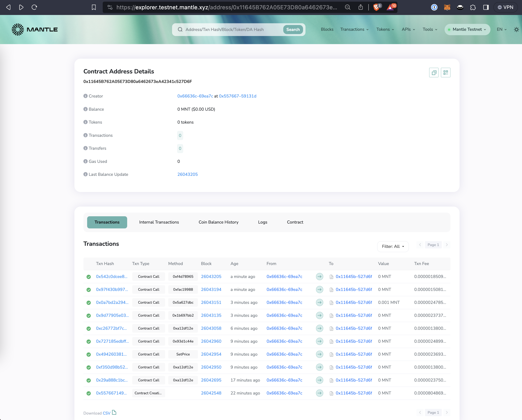This screenshot has height=420, width=522.
Task: Open the site settings icon in address bar
Action: [x=110, y=7]
